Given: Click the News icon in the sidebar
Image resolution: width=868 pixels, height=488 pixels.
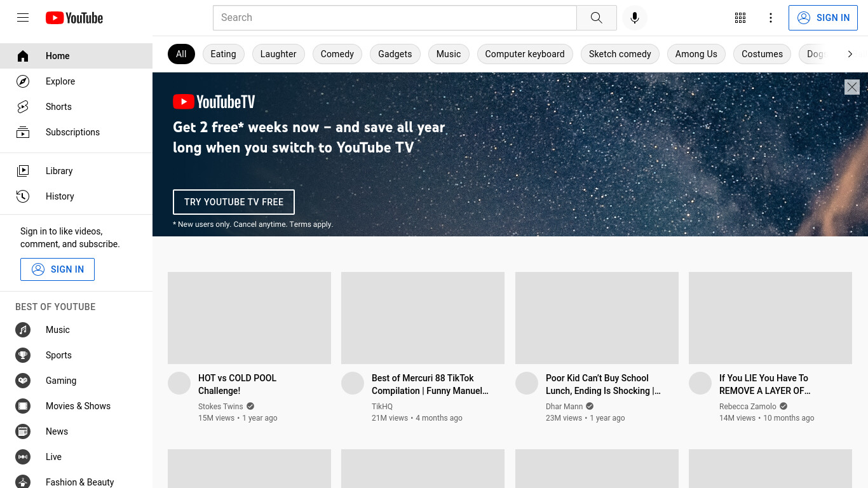Looking at the screenshot, I should coord(23,431).
